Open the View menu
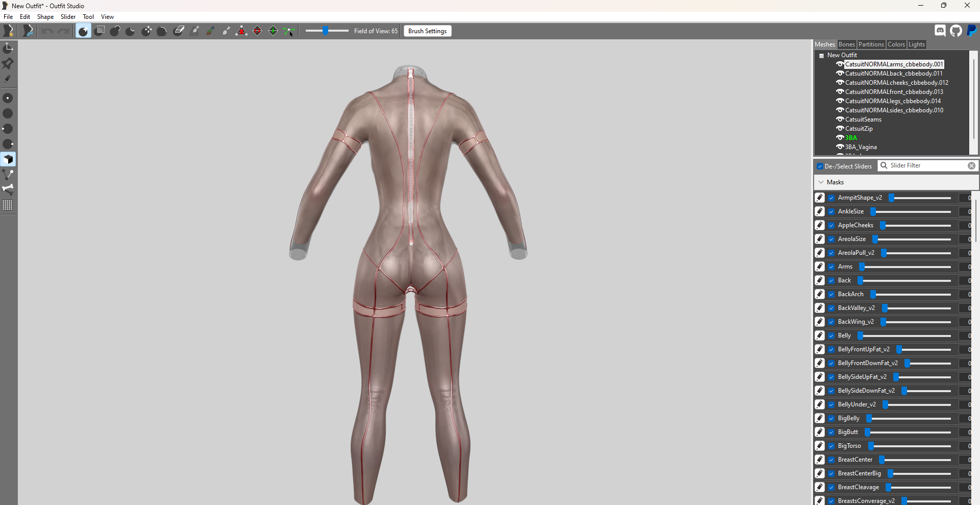980x505 pixels. pyautogui.click(x=107, y=17)
